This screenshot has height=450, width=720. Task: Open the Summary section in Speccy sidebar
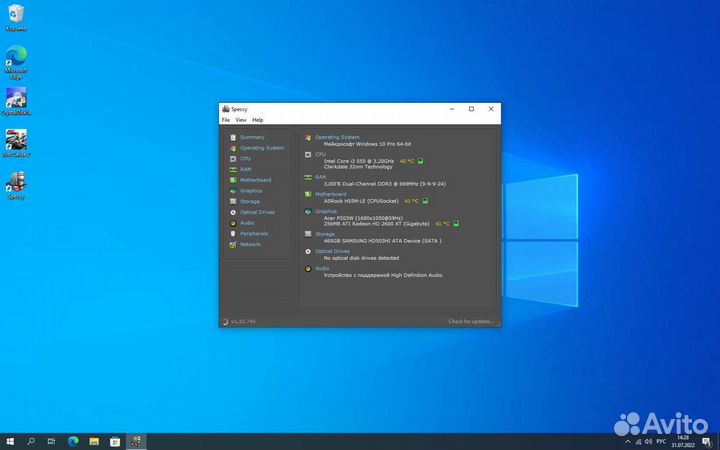point(252,137)
